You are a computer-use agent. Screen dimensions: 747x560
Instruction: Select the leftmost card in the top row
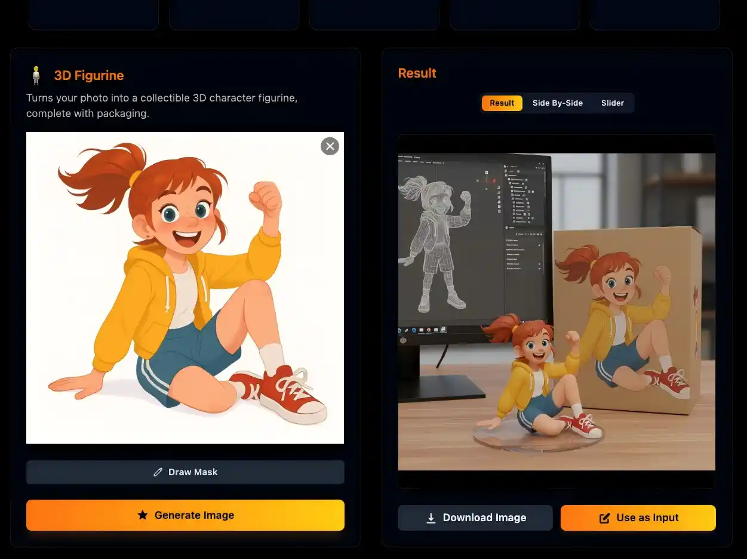pos(93,13)
